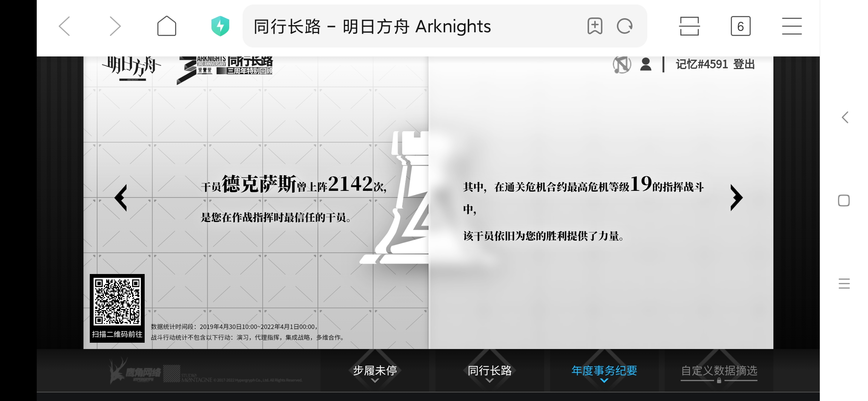Tap Android back navigation chevron
Viewport: 868px width, 401px height.
click(845, 118)
